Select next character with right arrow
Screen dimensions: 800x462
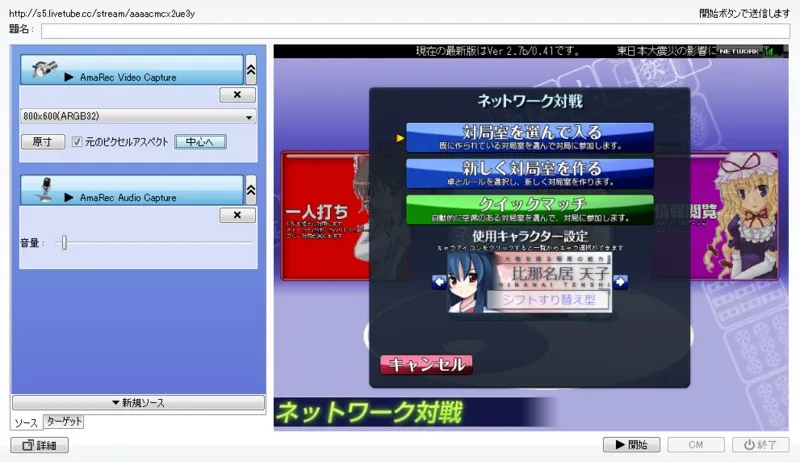pos(620,281)
